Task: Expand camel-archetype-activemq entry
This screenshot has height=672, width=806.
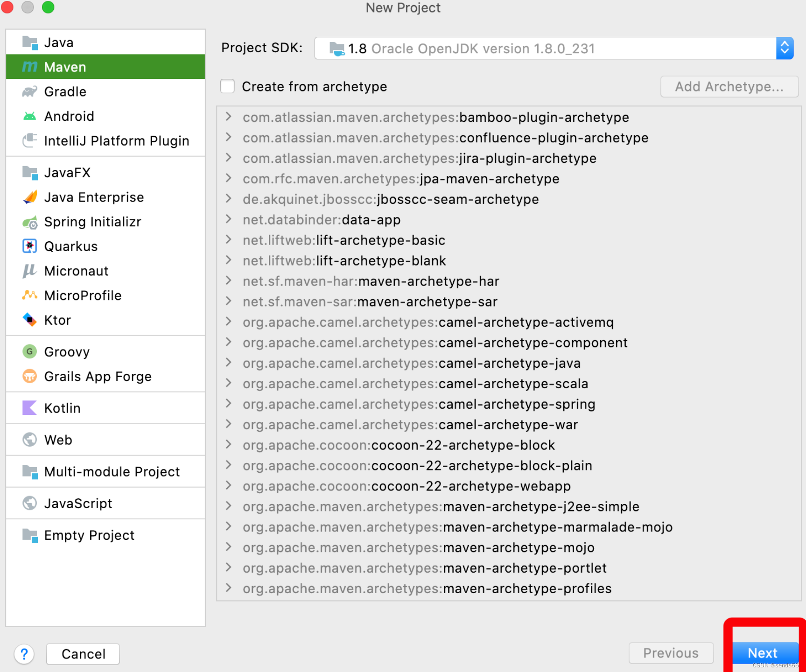Action: [229, 322]
